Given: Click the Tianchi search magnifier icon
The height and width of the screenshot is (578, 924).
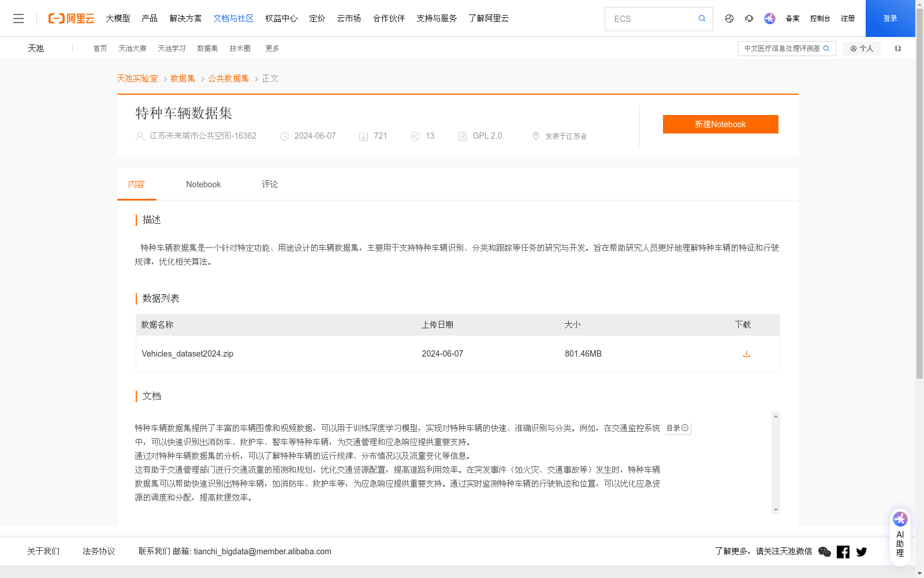Looking at the screenshot, I should pyautogui.click(x=826, y=49).
